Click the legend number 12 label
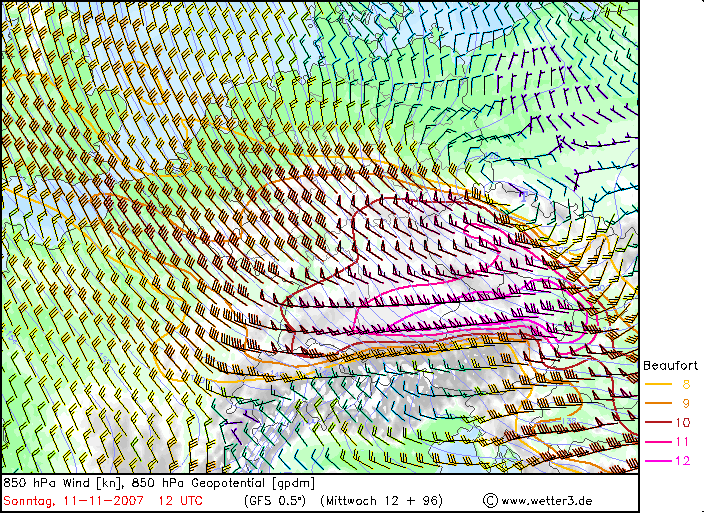Viewport: 704px width, 513px height. pos(684,460)
